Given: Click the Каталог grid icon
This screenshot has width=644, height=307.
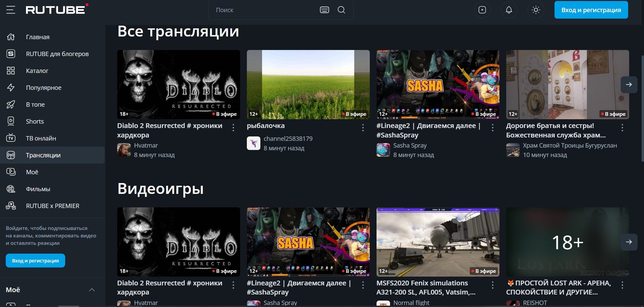Looking at the screenshot, I should 11,71.
